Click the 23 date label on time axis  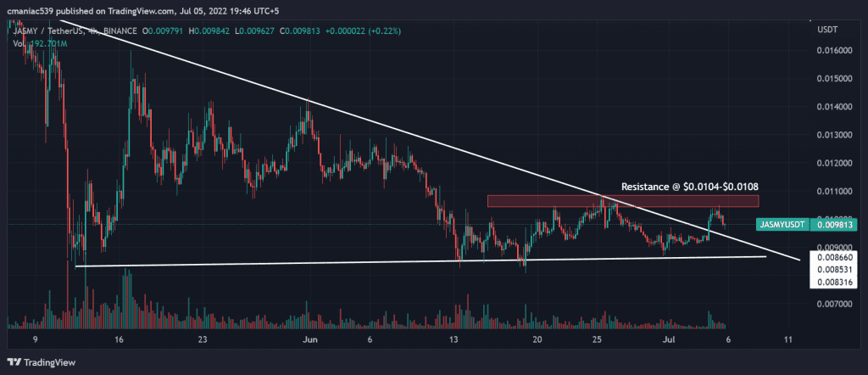coord(202,339)
